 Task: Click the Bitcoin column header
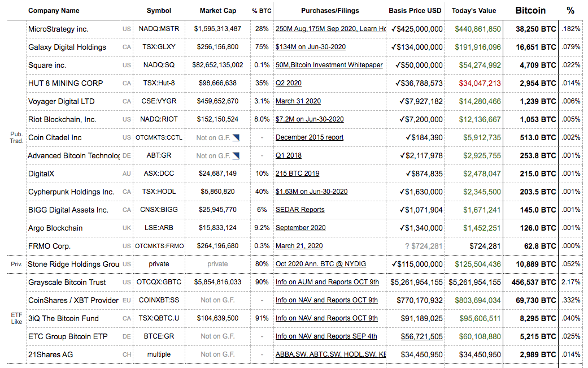click(530, 10)
